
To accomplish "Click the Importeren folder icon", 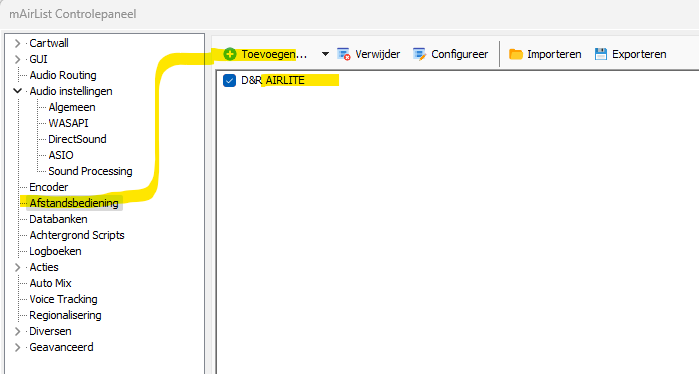I will (516, 54).
